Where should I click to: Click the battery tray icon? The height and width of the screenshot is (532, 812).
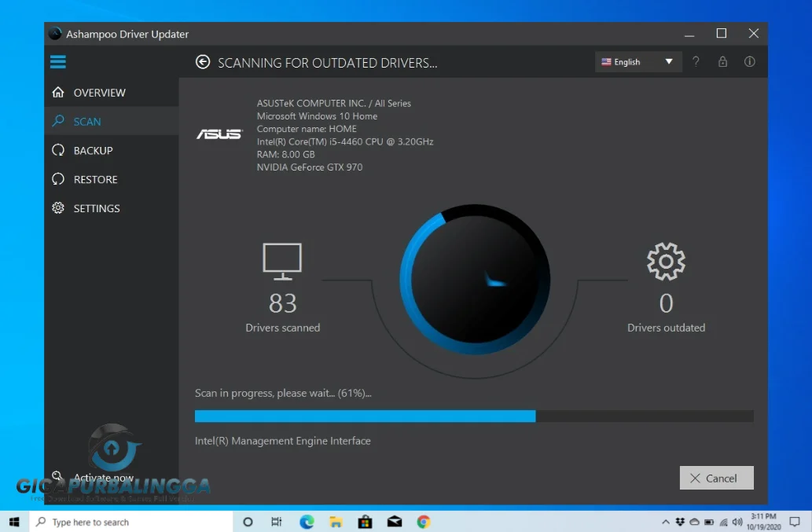pyautogui.click(x=709, y=522)
